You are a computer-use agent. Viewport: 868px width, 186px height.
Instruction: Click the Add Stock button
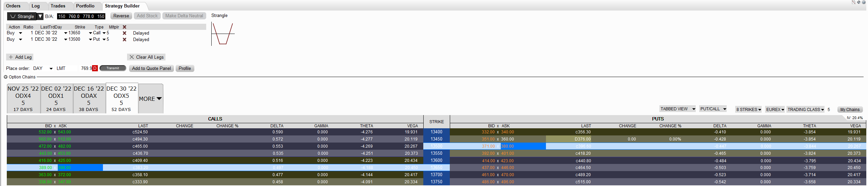(x=147, y=16)
